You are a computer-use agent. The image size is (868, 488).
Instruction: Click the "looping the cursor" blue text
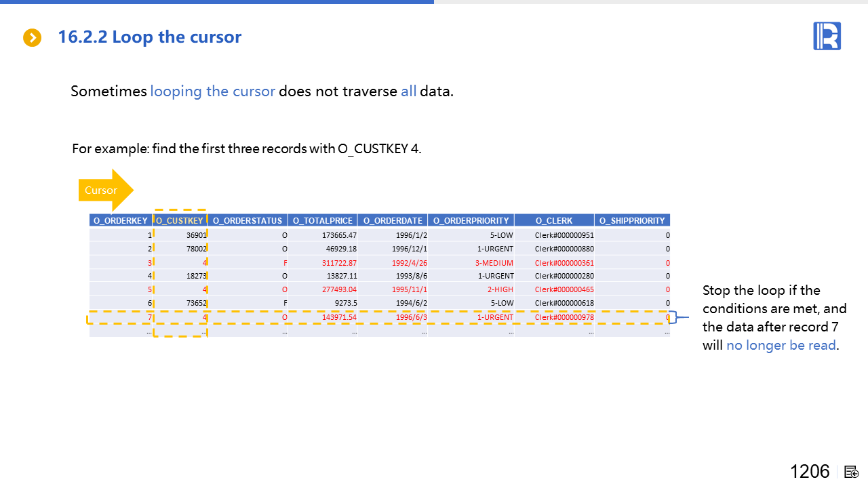212,91
